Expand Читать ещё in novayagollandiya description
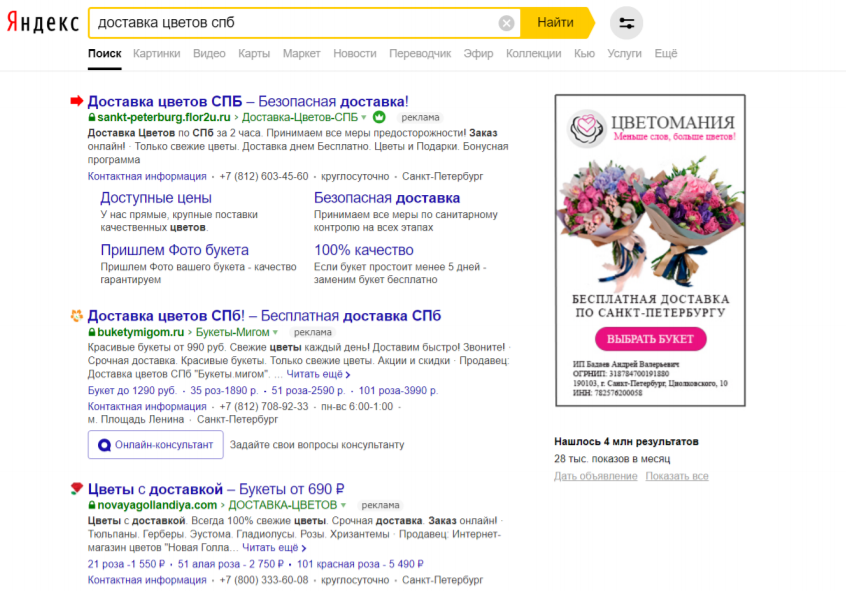The image size is (846, 594). pyautogui.click(x=274, y=547)
